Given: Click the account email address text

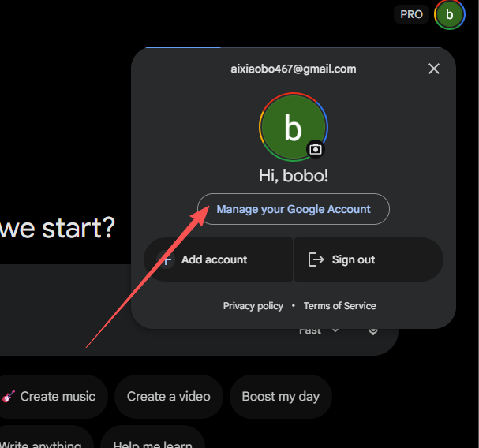Looking at the screenshot, I should pyautogui.click(x=293, y=69).
